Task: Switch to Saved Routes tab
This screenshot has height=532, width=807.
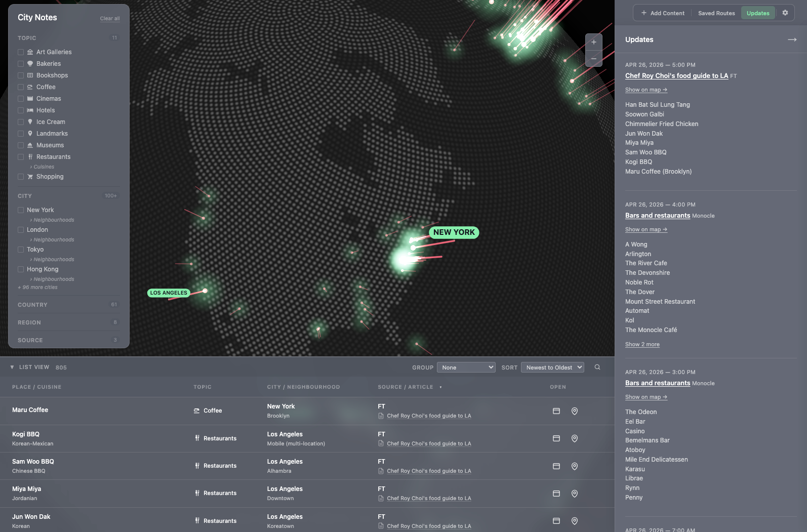Action: (x=716, y=13)
